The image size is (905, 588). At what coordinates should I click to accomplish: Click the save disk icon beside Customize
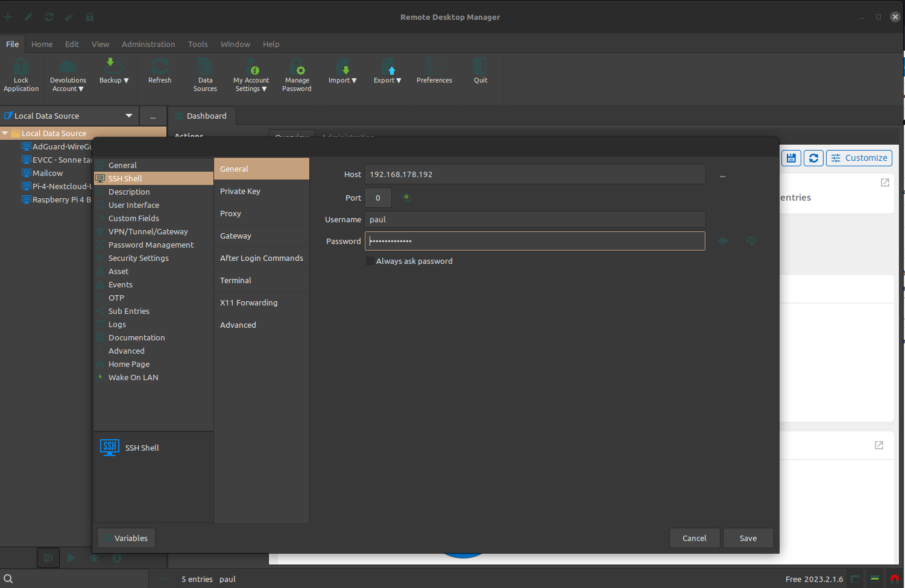(791, 158)
